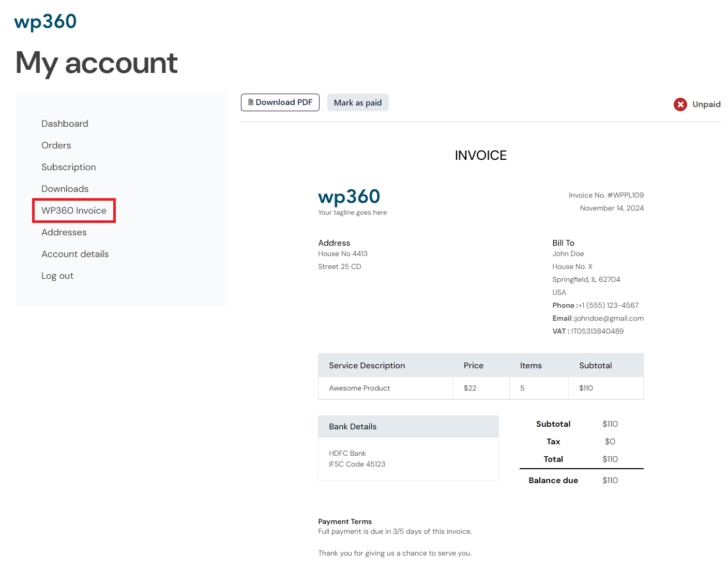The image size is (728, 584).
Task: Click the Balance due amount
Action: click(610, 481)
